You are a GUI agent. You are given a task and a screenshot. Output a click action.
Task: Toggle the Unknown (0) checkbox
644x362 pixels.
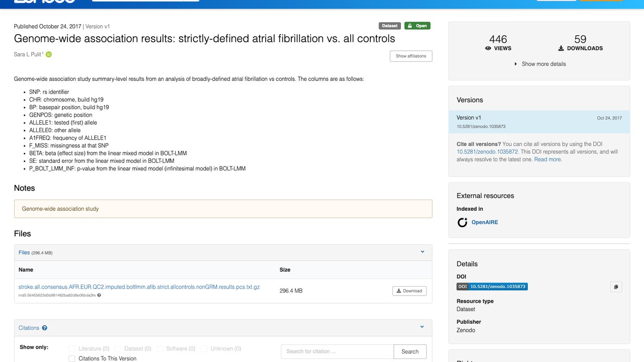204,348
